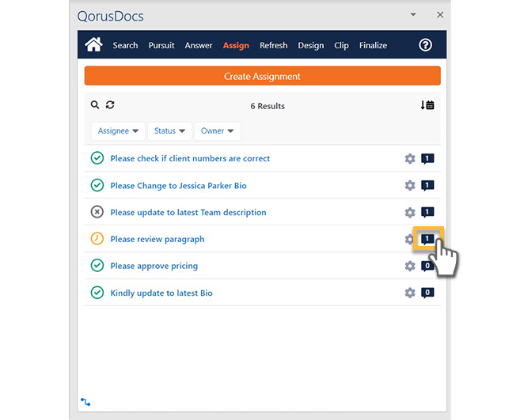Image resolution: width=520 pixels, height=420 pixels.
Task: Expand the Assignee filter dropdown
Action: (x=118, y=131)
